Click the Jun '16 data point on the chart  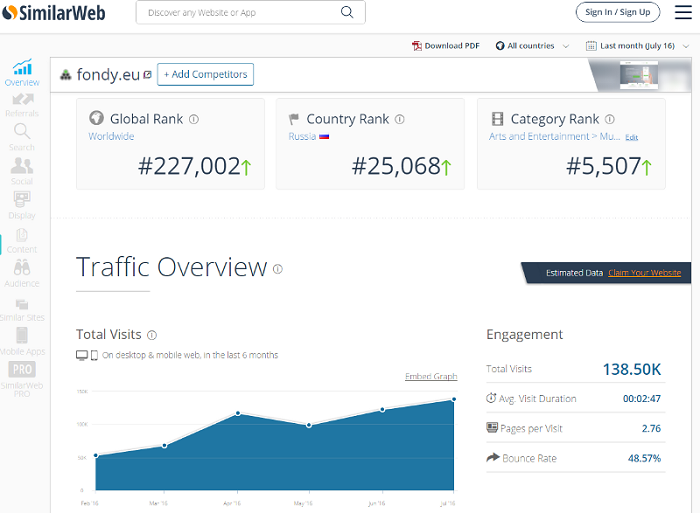coord(383,409)
